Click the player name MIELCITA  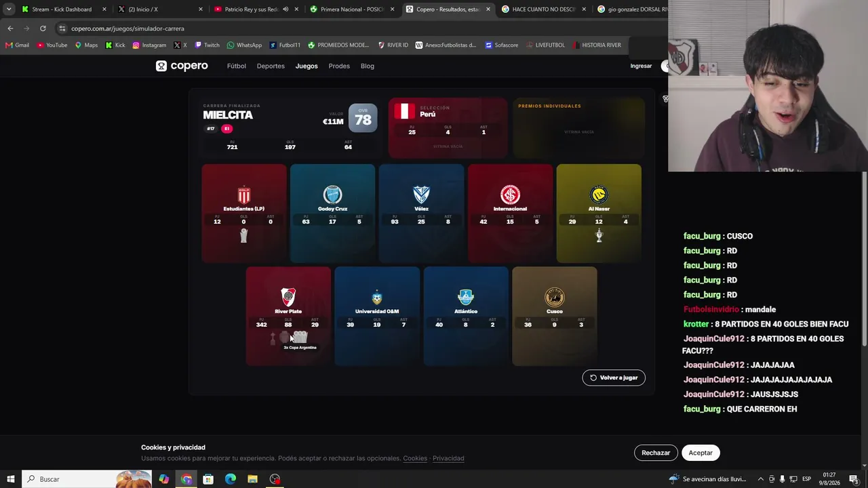pyautogui.click(x=228, y=115)
